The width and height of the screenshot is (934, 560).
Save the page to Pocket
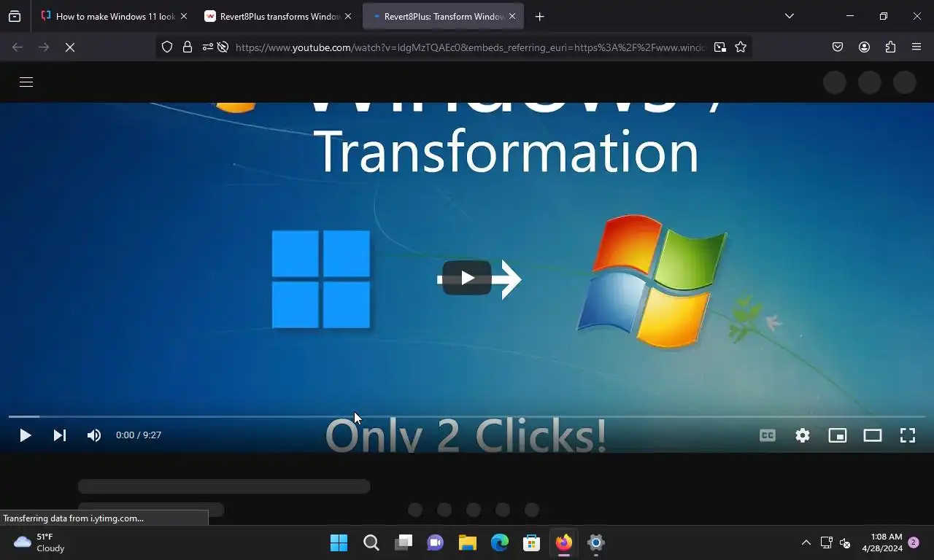pos(838,47)
